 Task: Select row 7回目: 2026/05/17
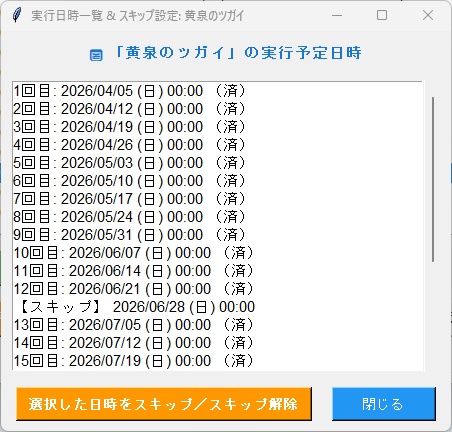(x=217, y=199)
